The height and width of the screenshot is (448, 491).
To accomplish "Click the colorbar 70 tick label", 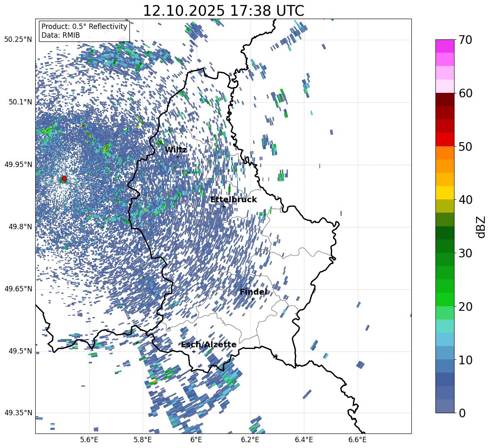I will (465, 40).
